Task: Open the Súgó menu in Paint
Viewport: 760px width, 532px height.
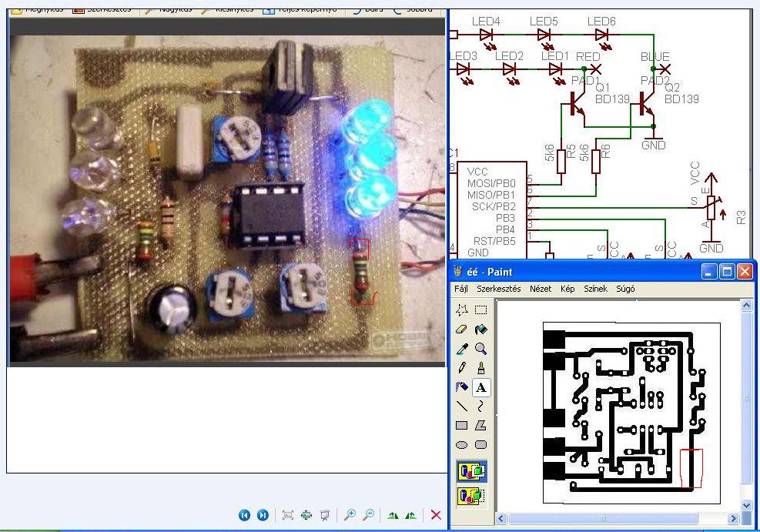Action: [625, 289]
